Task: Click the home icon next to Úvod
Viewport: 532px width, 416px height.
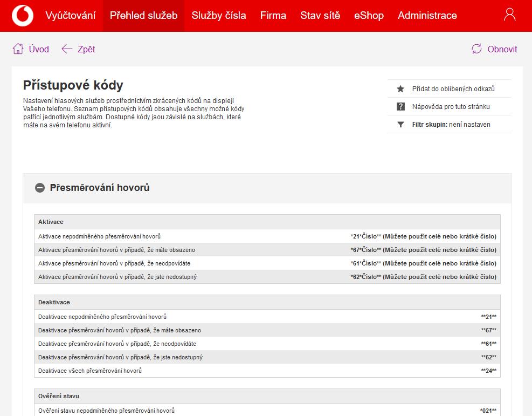Action: pos(18,49)
